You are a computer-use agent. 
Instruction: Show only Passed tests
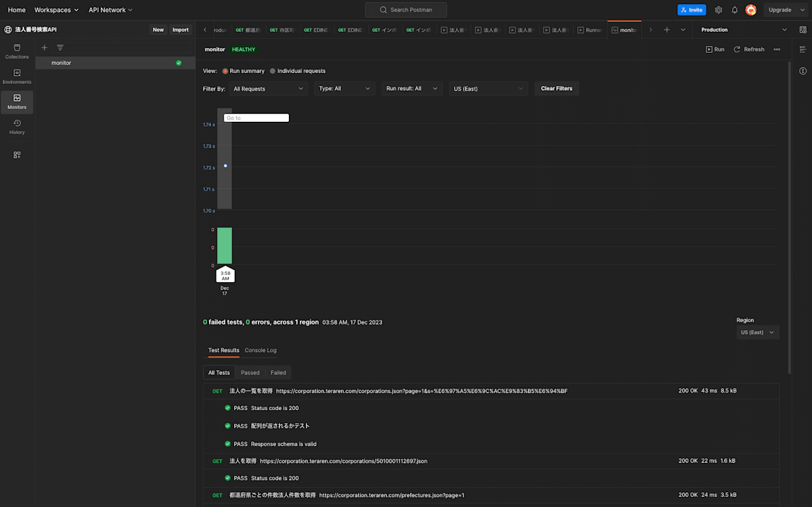click(250, 373)
